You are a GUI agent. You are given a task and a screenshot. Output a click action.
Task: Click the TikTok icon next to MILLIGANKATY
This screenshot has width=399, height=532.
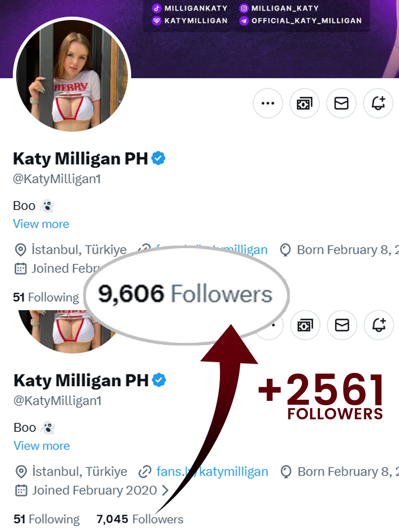pyautogui.click(x=157, y=8)
